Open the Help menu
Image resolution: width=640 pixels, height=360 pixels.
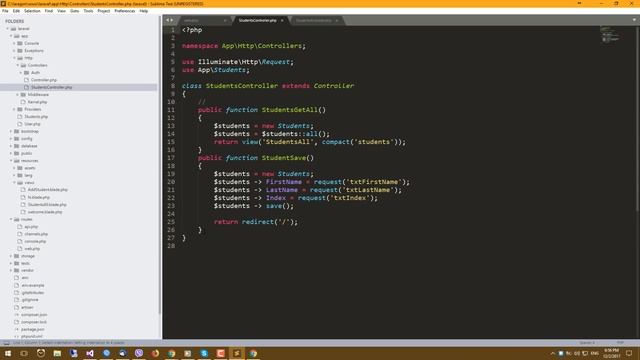pyautogui.click(x=144, y=11)
